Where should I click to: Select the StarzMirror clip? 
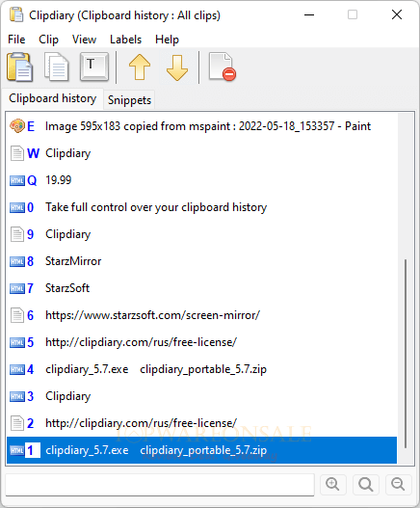tap(201, 261)
